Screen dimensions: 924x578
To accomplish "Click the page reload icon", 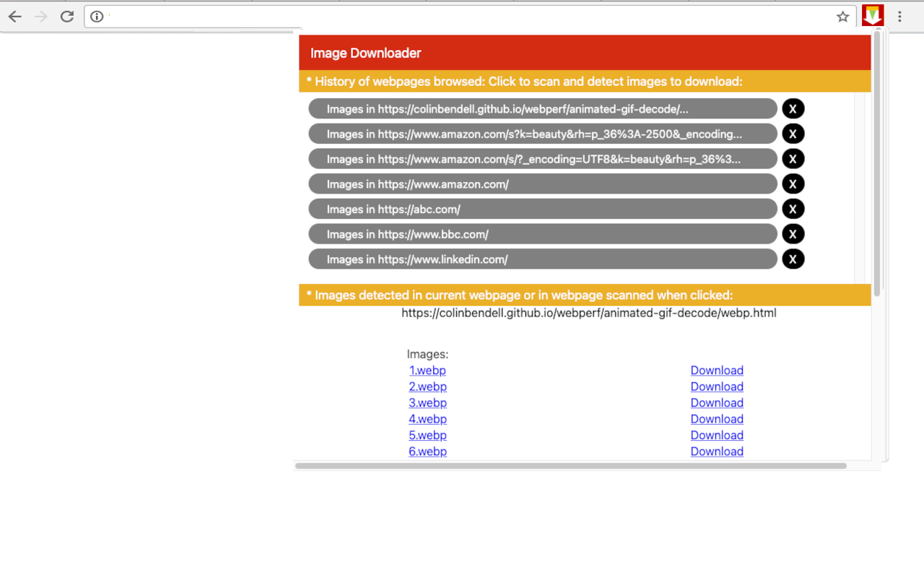I will coord(66,16).
